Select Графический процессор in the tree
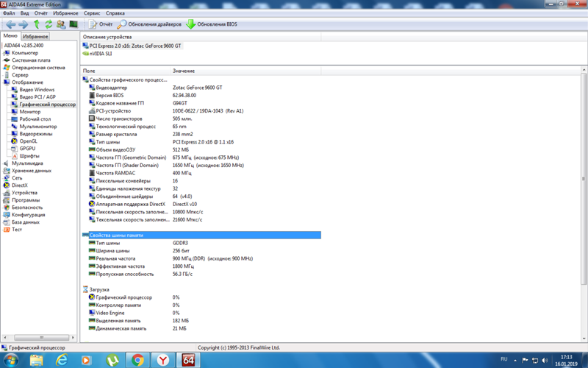The width and height of the screenshot is (588, 368). pos(47,105)
